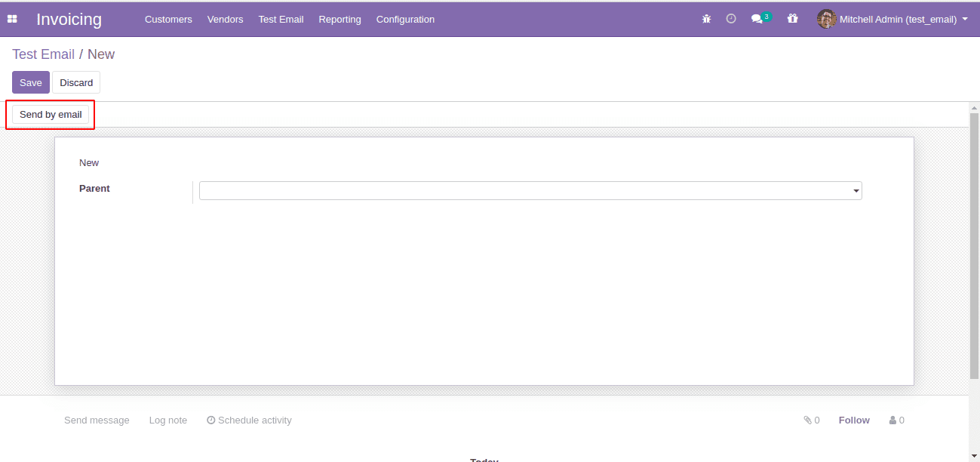Image resolution: width=980 pixels, height=462 pixels.
Task: Click Schedule activity in chatter
Action: click(x=249, y=420)
